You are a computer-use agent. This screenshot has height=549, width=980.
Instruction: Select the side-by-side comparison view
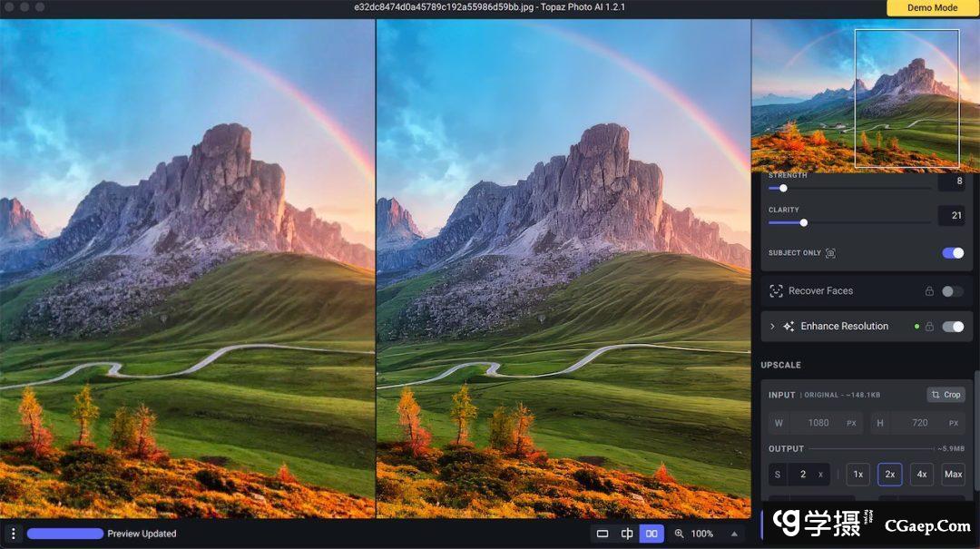(x=652, y=534)
